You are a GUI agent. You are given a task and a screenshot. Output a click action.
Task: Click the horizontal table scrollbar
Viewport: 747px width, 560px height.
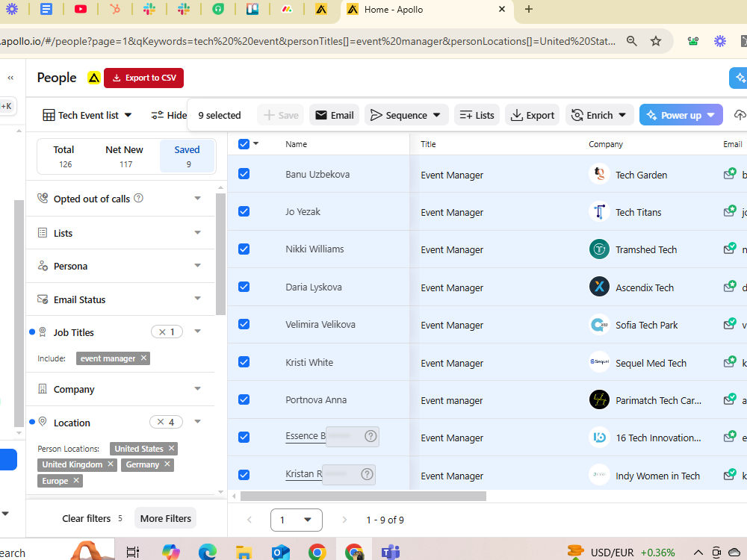coord(363,497)
